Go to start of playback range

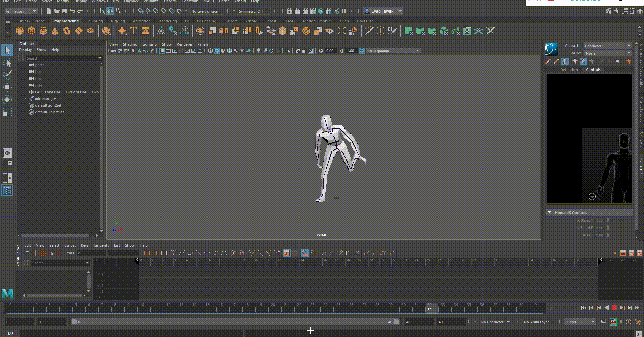click(x=583, y=308)
